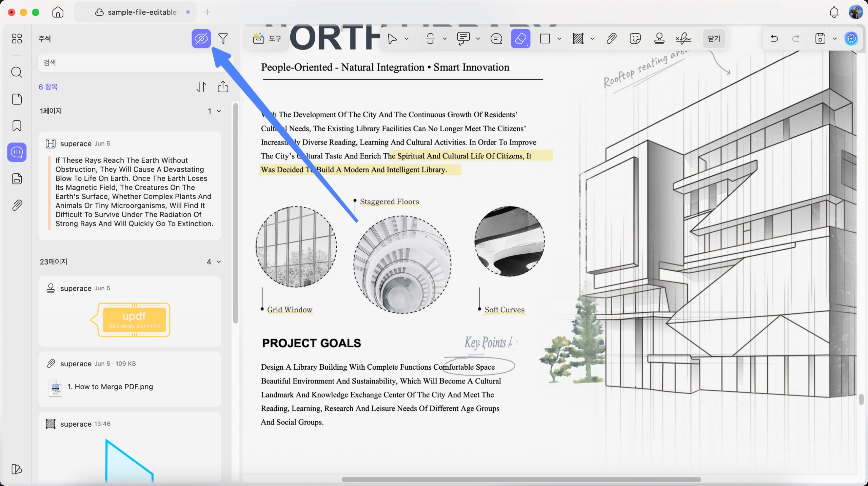868x486 pixels.
Task: Open the 도구 tools button
Action: (267, 39)
